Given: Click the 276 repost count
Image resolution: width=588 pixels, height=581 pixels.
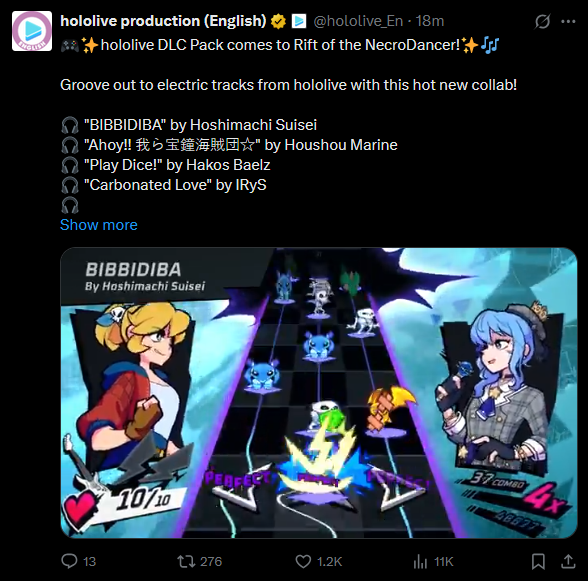Looking at the screenshot, I should [211, 561].
